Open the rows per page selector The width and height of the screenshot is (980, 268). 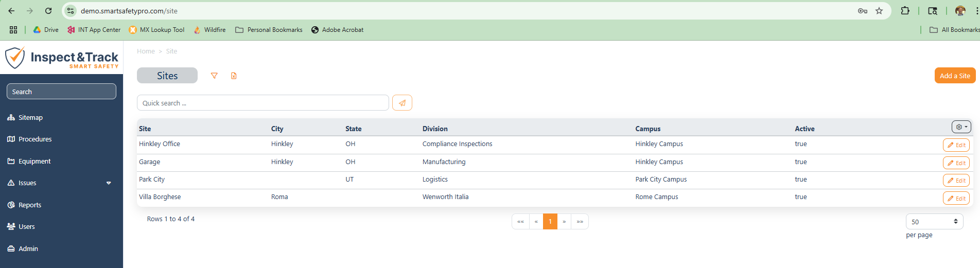click(934, 222)
